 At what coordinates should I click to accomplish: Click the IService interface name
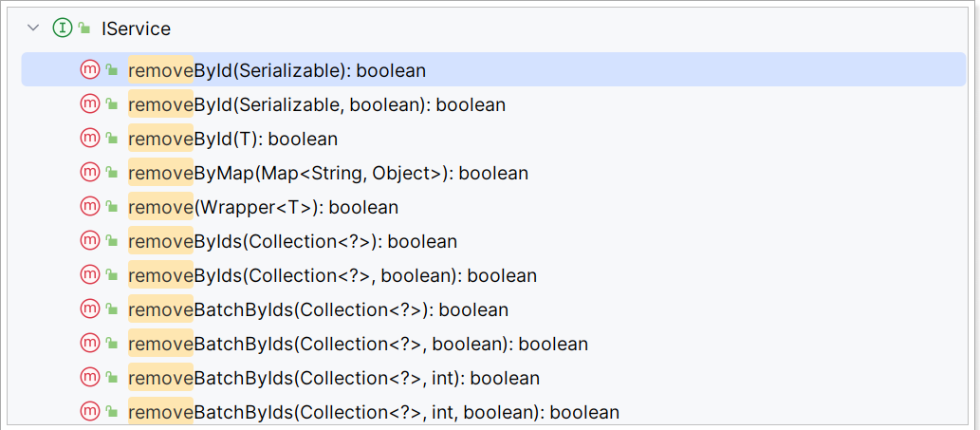tap(136, 28)
